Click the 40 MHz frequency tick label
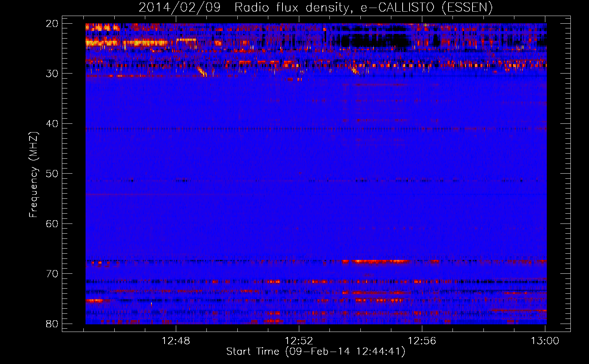 pyautogui.click(x=52, y=124)
